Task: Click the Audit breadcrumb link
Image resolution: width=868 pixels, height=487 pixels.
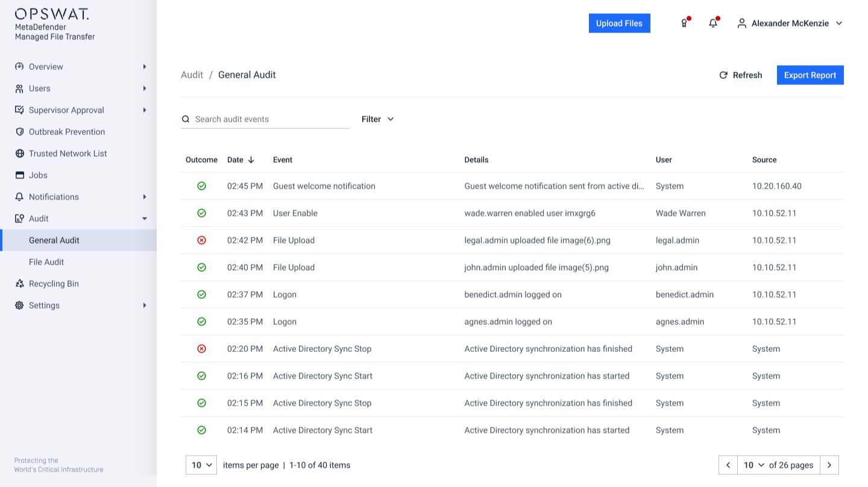Action: pyautogui.click(x=192, y=75)
